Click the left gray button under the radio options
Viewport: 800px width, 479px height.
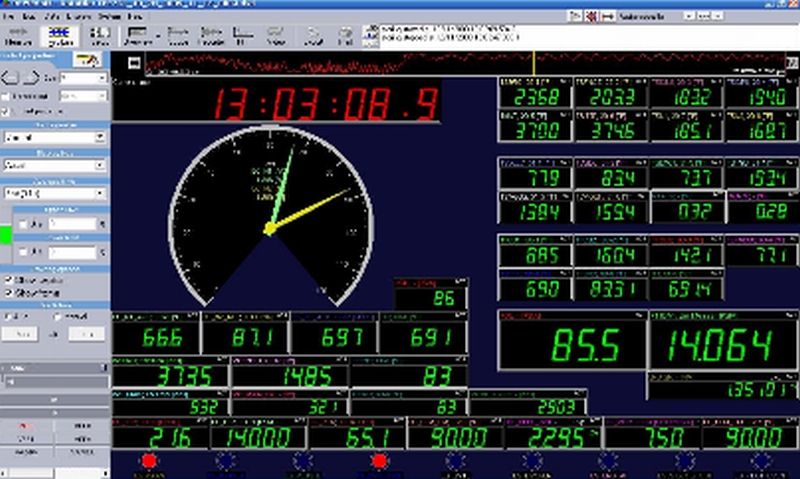point(20,334)
